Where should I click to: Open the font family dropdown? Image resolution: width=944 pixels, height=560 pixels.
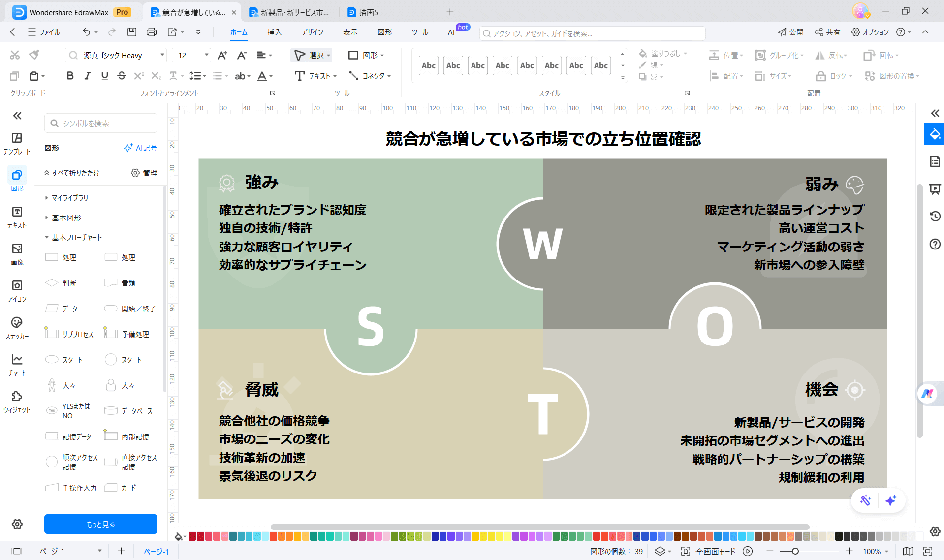pos(162,55)
